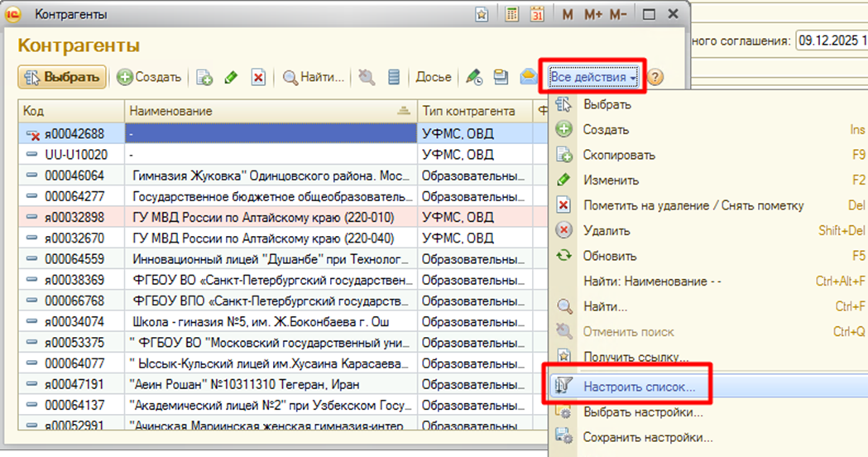Click the Создать button in toolbar
Screen dimensions: 868x457
(x=149, y=77)
